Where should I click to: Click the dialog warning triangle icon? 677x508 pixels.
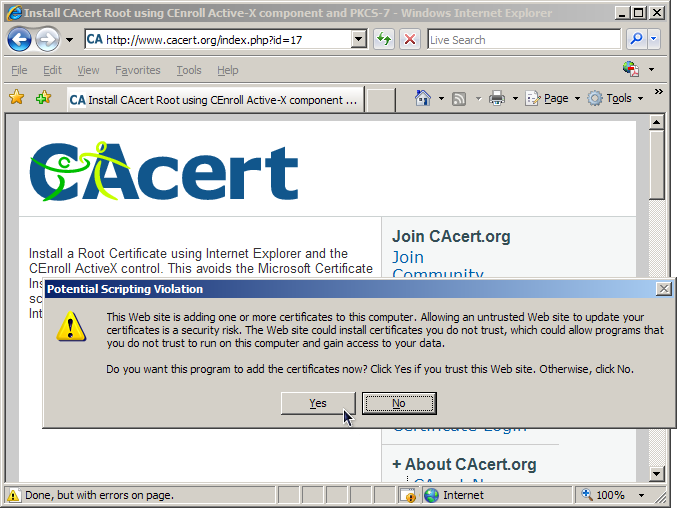click(71, 326)
